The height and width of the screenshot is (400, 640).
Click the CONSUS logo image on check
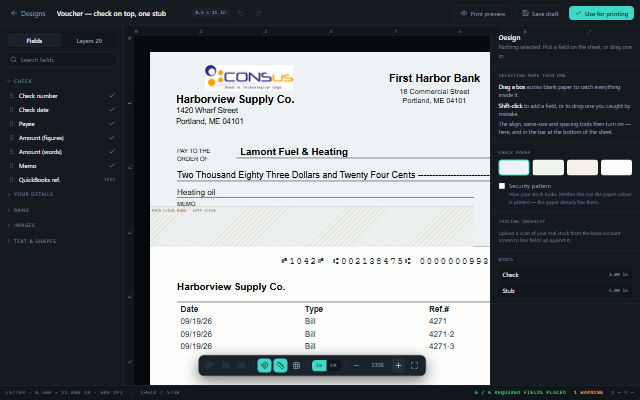[x=249, y=78]
